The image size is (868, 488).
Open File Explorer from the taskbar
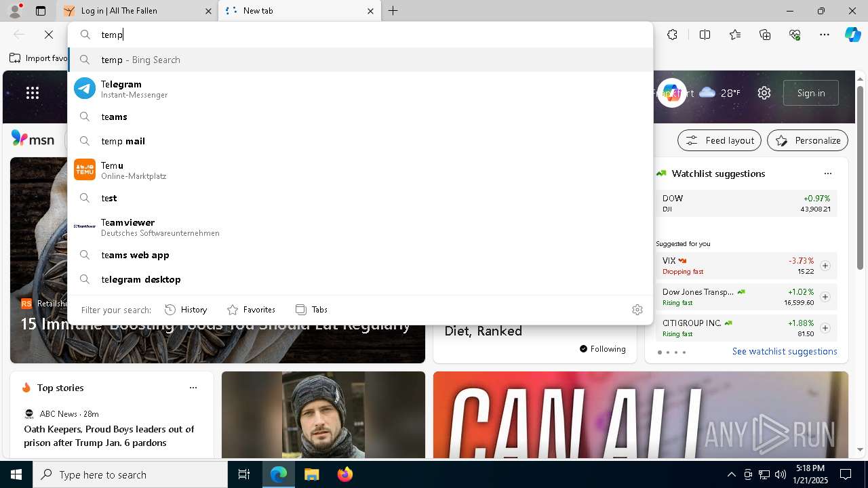coord(311,474)
